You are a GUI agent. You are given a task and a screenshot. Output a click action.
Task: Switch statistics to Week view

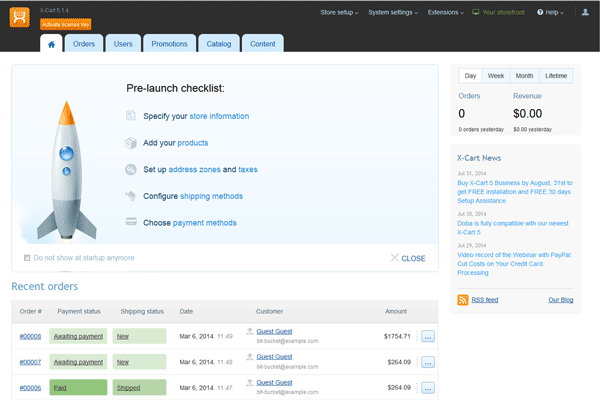(496, 76)
